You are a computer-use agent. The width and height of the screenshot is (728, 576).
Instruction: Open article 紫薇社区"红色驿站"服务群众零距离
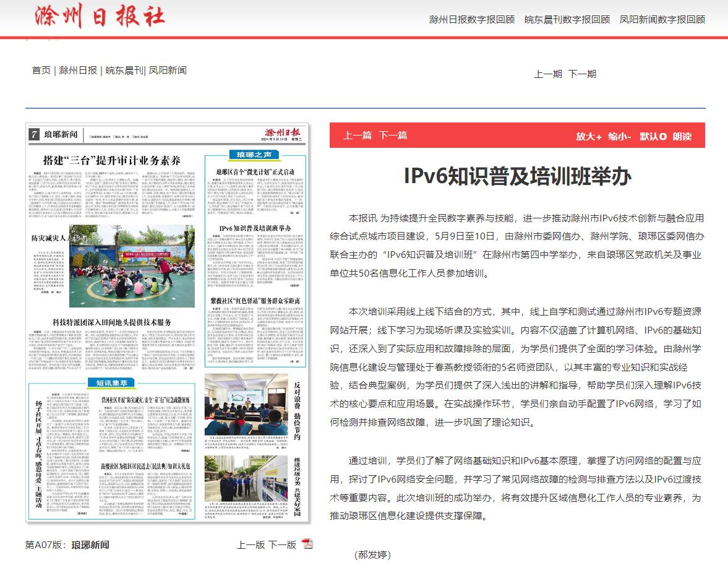[255, 301]
